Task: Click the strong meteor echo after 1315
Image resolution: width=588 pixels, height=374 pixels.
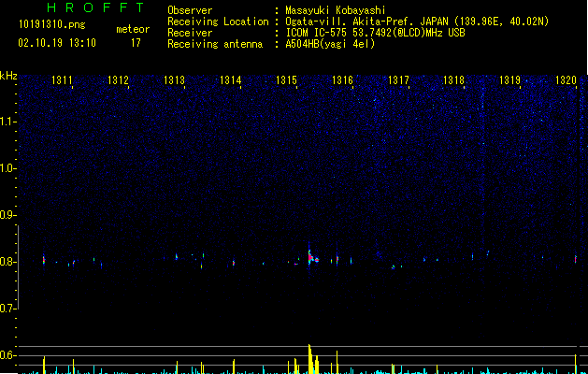Action: coord(312,257)
